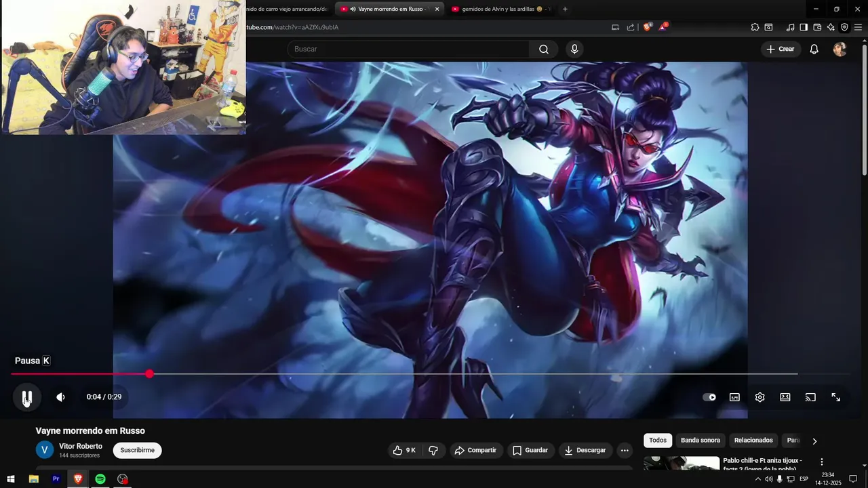This screenshot has height=488, width=868.
Task: Mute the video using the volume icon
Action: tap(60, 397)
